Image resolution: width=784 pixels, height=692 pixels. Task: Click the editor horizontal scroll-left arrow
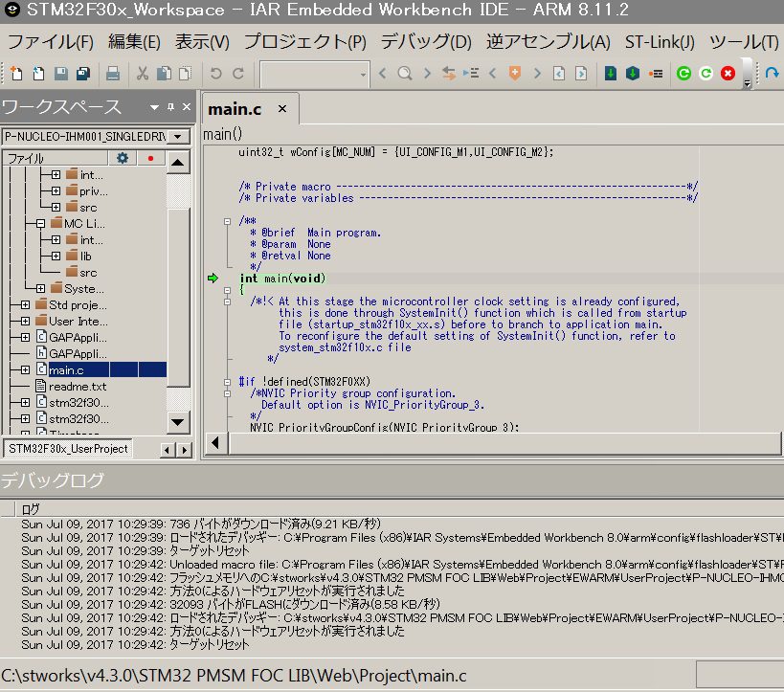215,443
